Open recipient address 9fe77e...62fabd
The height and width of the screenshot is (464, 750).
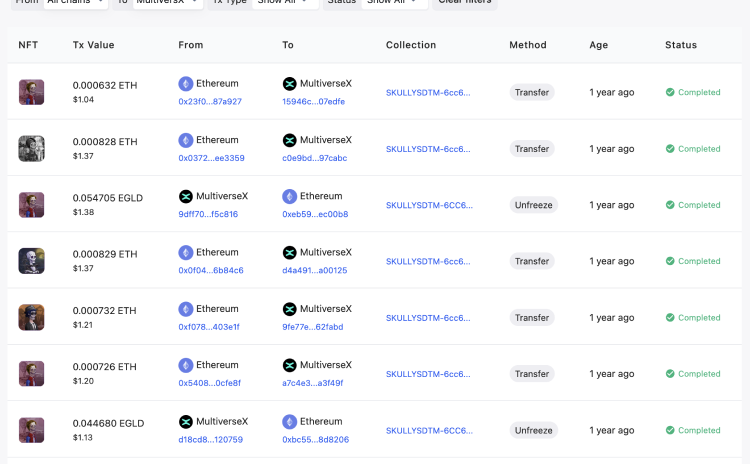pyautogui.click(x=313, y=327)
